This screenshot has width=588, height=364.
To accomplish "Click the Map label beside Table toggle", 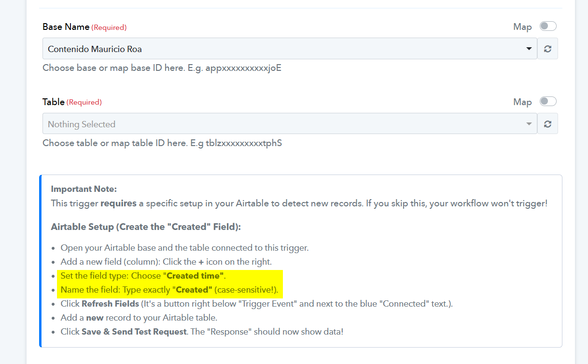I will tap(522, 102).
